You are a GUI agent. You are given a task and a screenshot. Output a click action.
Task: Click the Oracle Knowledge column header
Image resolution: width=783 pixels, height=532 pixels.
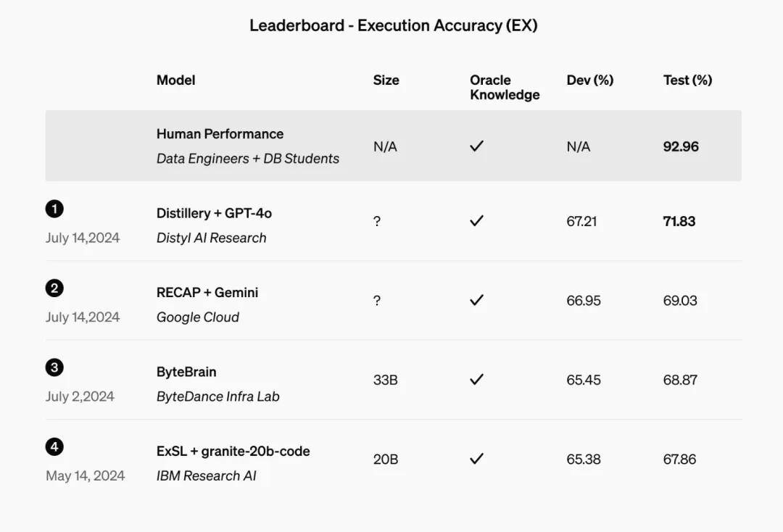coord(505,87)
